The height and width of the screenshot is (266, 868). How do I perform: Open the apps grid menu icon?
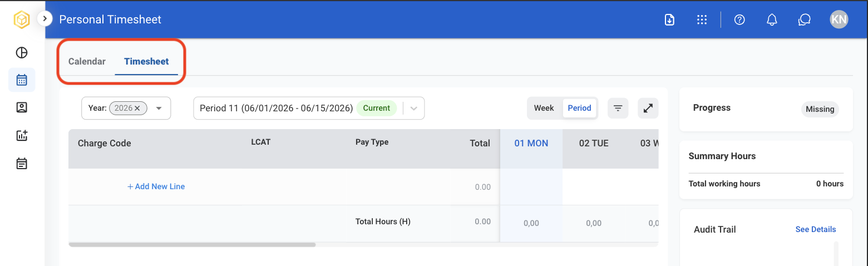point(702,19)
